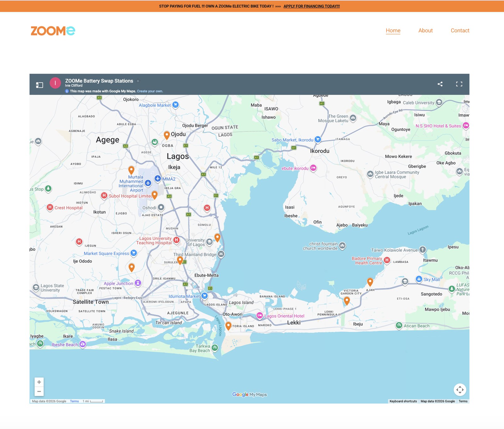The height and width of the screenshot is (429, 504).
Task: Zoom in with the plus button
Action: coord(39,382)
